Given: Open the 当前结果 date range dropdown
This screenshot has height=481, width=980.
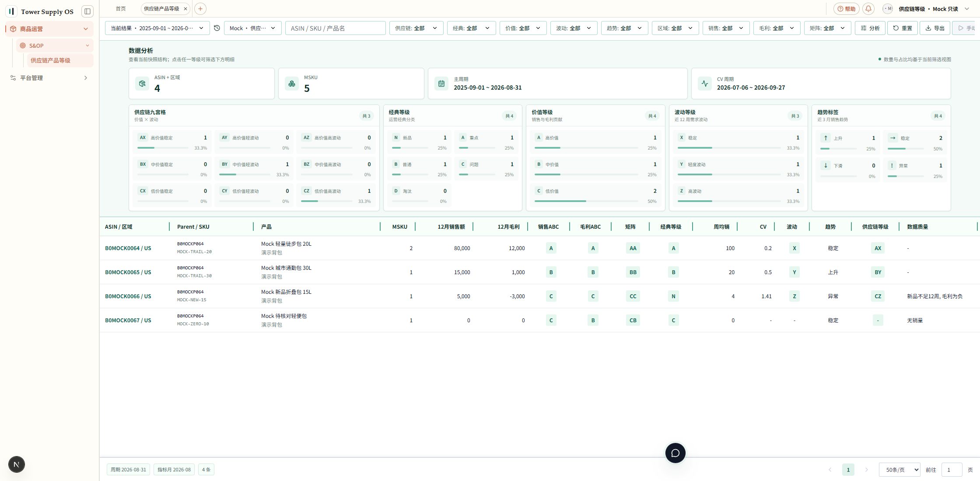Looking at the screenshot, I should pos(157,28).
